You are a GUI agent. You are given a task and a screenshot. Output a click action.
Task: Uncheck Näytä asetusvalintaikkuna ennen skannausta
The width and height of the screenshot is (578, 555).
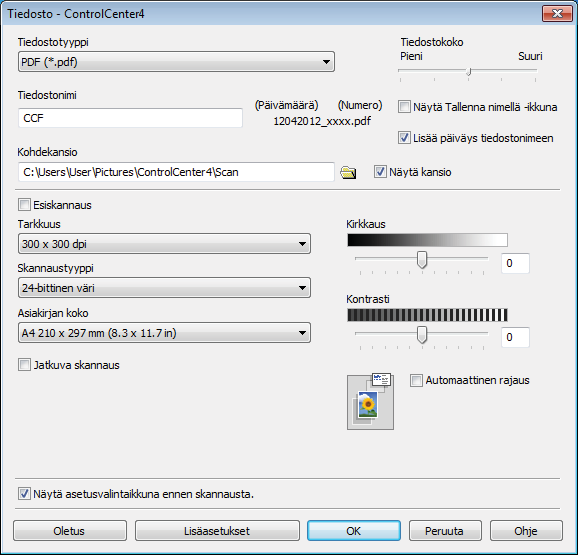[24, 494]
